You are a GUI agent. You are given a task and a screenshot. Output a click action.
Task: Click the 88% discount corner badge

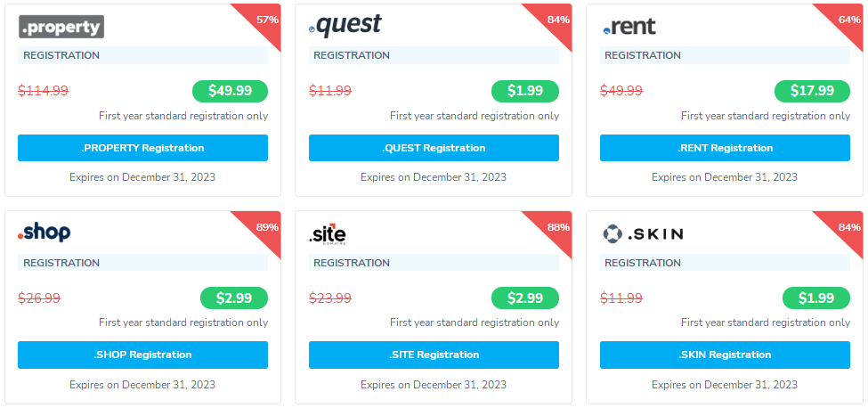point(556,226)
